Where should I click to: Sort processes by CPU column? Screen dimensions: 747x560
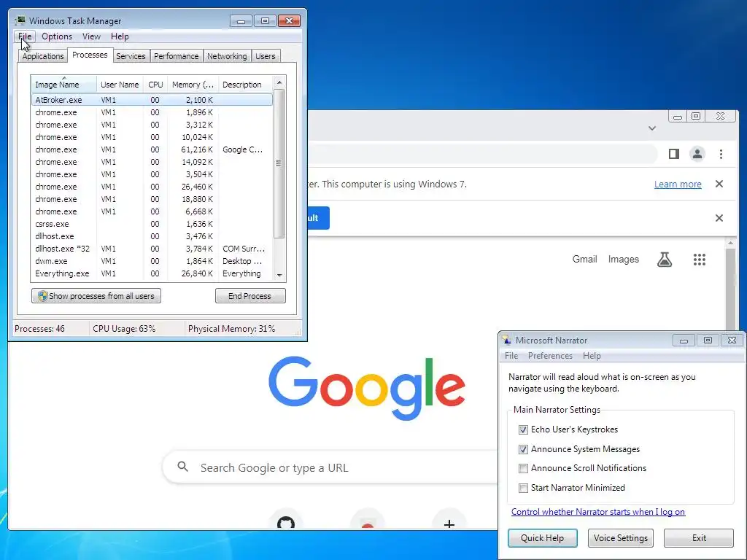click(x=155, y=85)
